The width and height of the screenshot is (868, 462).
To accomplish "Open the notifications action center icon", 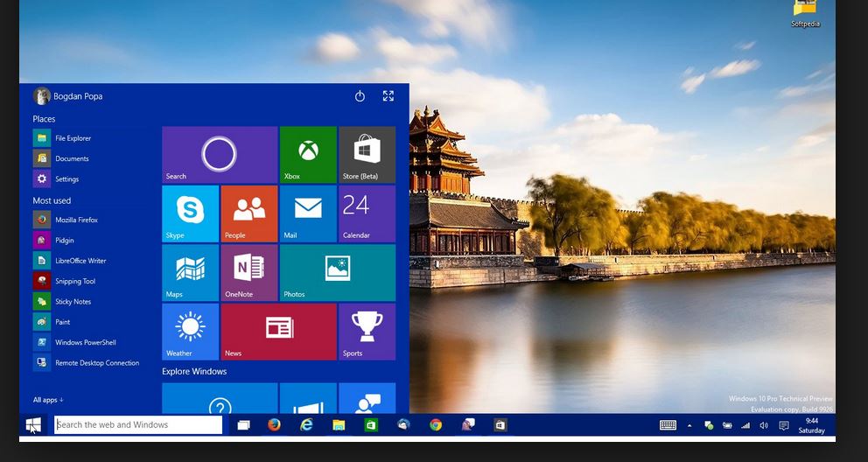I will (x=783, y=425).
